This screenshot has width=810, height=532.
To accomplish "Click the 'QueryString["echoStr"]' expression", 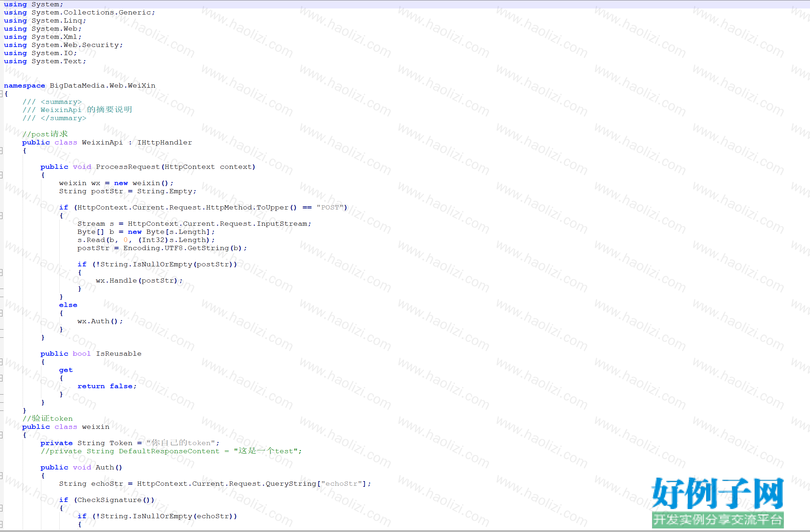I will coord(316,484).
